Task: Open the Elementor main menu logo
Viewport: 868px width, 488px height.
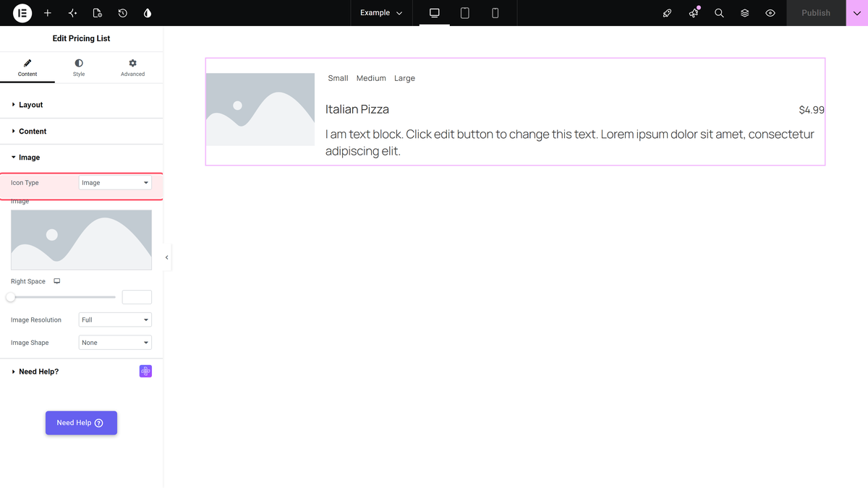Action: pyautogui.click(x=22, y=13)
